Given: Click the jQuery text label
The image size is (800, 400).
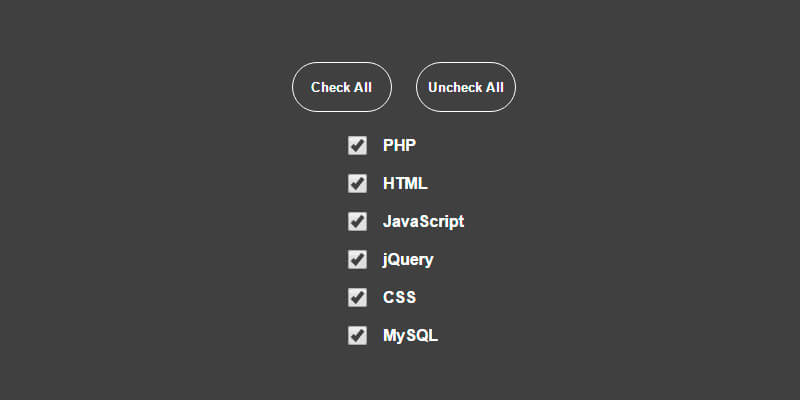Looking at the screenshot, I should pos(408,260).
